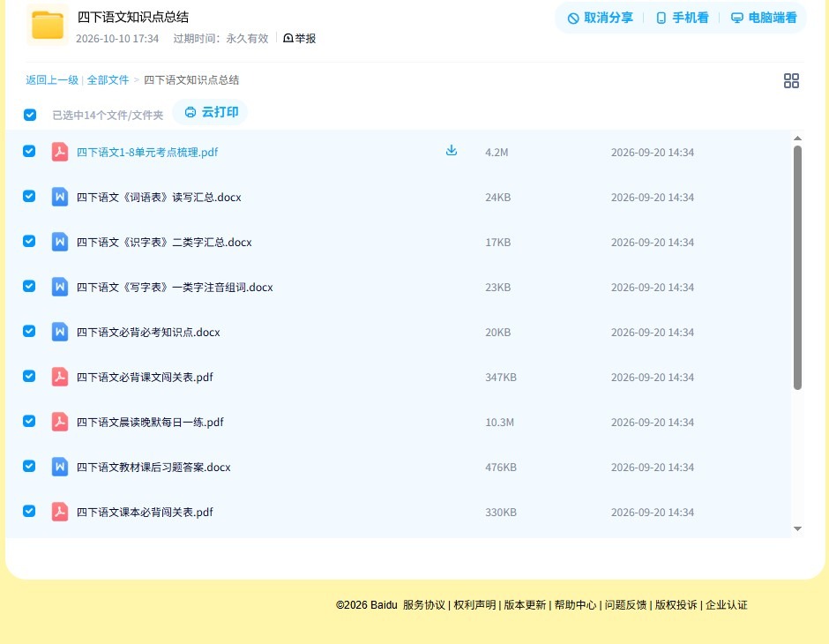Open 版本更新 footer link
The image size is (829, 644).
point(525,605)
